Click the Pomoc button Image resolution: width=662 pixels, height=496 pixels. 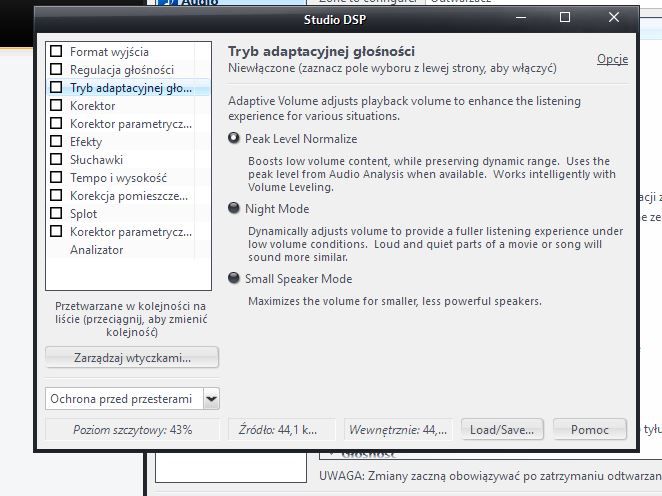590,429
